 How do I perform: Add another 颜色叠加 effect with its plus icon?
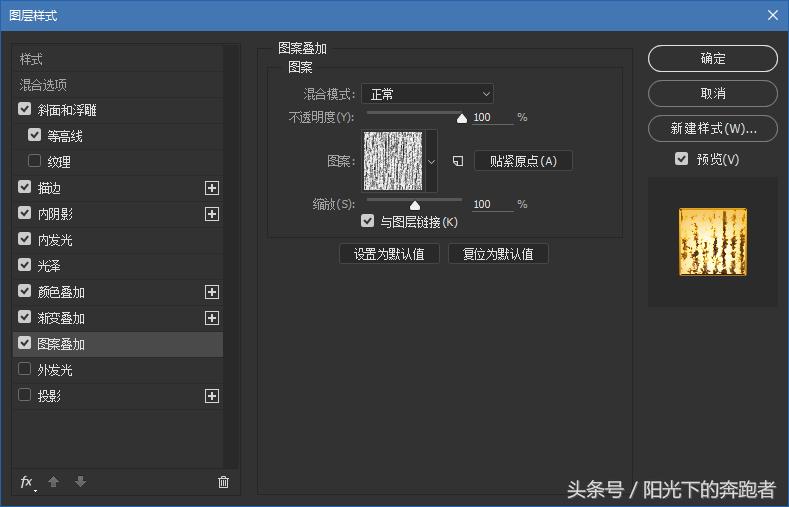(212, 292)
